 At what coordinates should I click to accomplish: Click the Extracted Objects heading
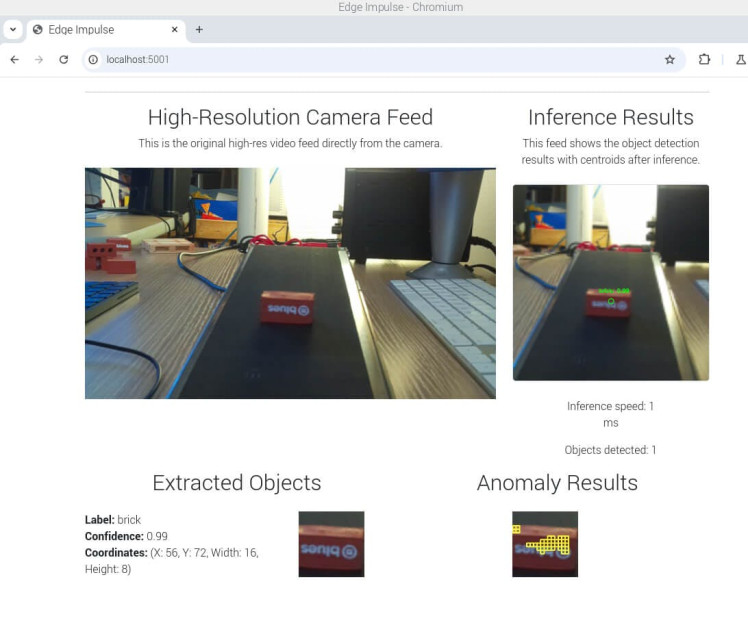[237, 483]
